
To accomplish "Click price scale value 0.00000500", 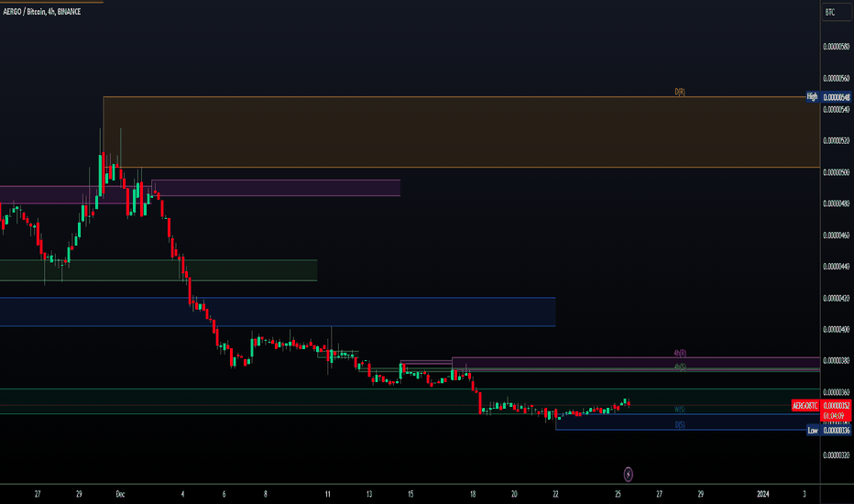I will pos(837,172).
